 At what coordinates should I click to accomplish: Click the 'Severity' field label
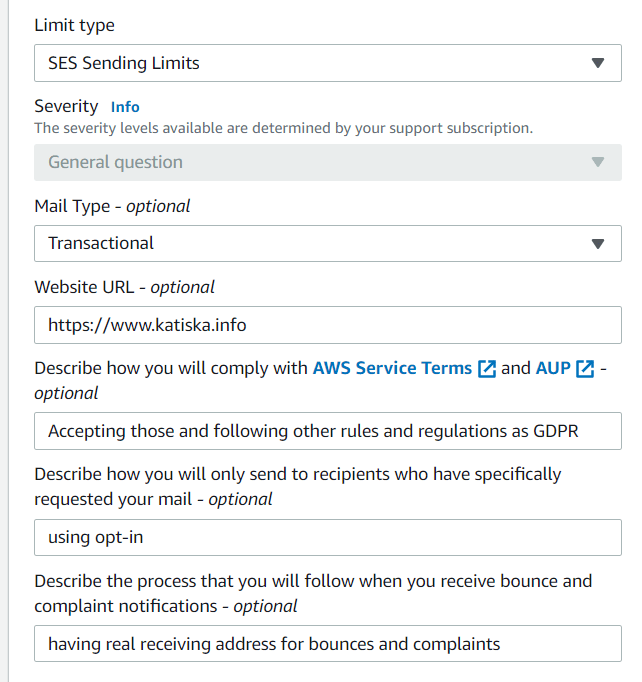[x=66, y=106]
